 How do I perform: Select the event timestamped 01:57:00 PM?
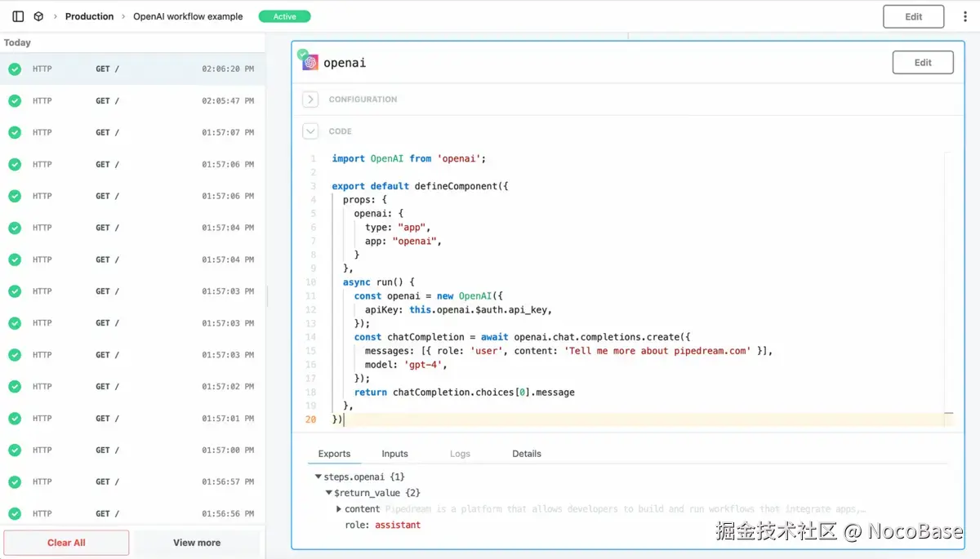click(132, 450)
